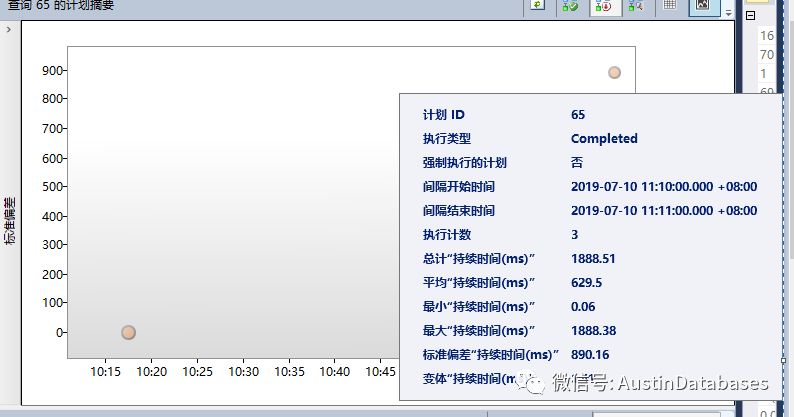The width and height of the screenshot is (794, 417).
Task: Click the compare plans icon with magnifier
Action: click(636, 6)
